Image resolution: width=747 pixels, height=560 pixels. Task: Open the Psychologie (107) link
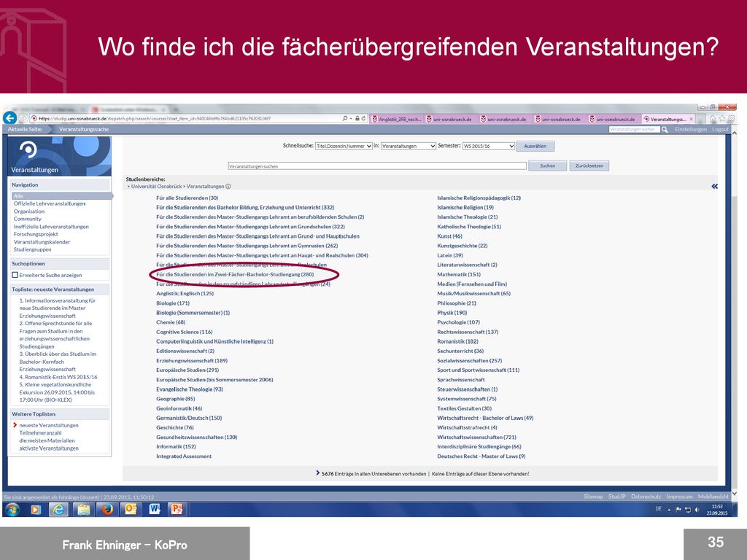click(x=458, y=322)
